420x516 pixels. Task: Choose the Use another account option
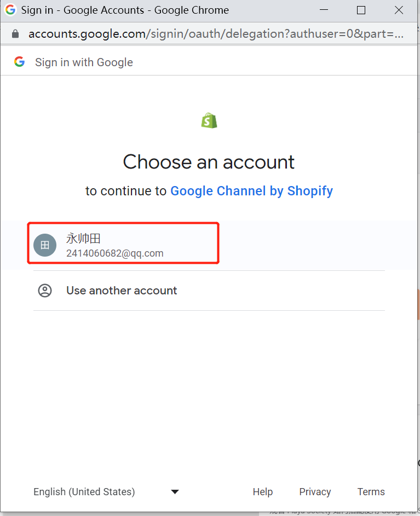click(122, 291)
